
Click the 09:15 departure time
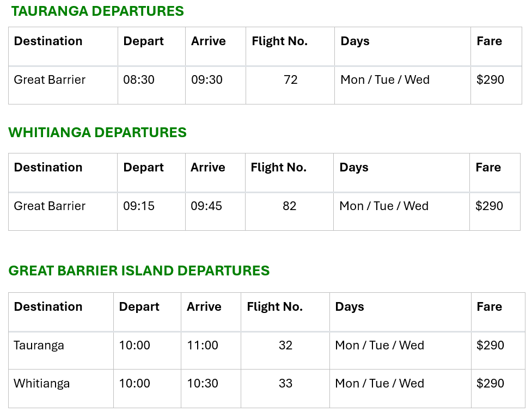(139, 206)
